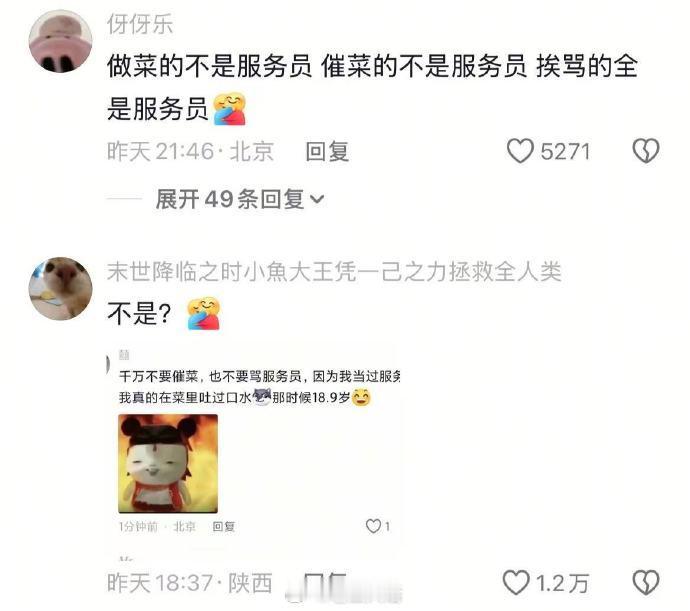Tap the 昨天 21:46·北京 timestamp

(191, 151)
